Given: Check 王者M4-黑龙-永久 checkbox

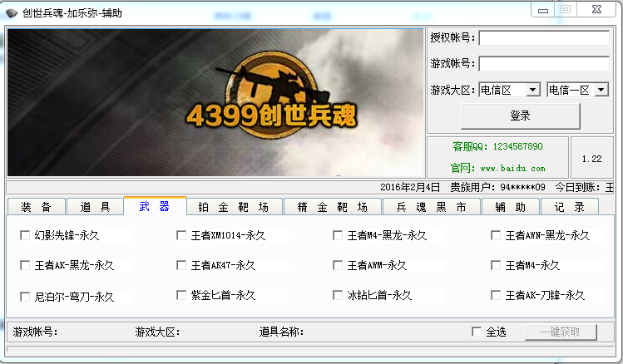Looking at the screenshot, I should [x=338, y=235].
